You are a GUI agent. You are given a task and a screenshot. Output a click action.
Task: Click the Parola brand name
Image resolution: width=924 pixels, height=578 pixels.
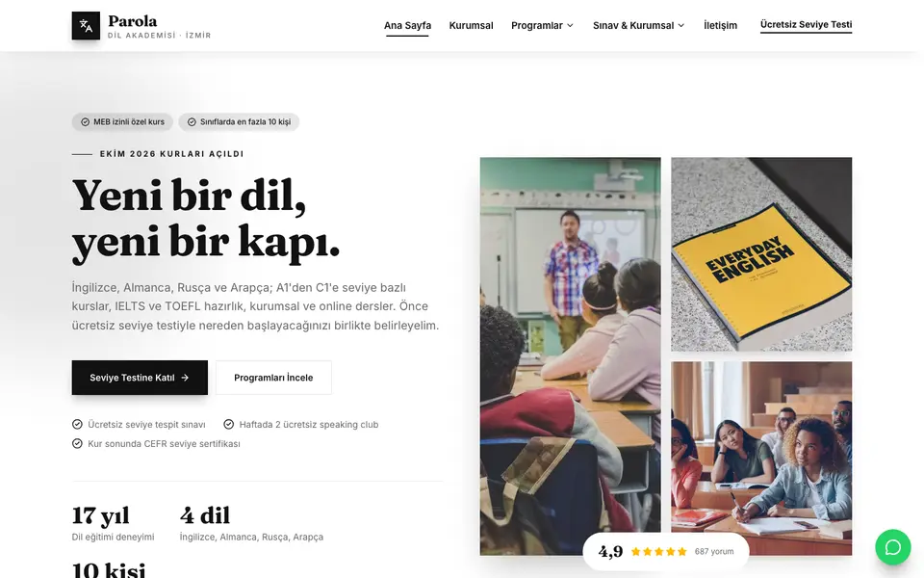(x=133, y=21)
